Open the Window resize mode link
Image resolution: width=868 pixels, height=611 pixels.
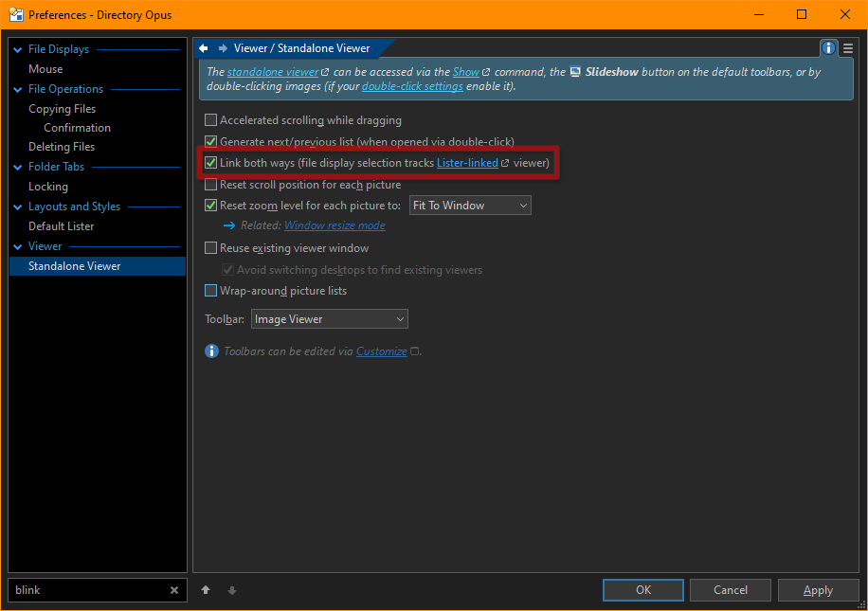pos(335,225)
